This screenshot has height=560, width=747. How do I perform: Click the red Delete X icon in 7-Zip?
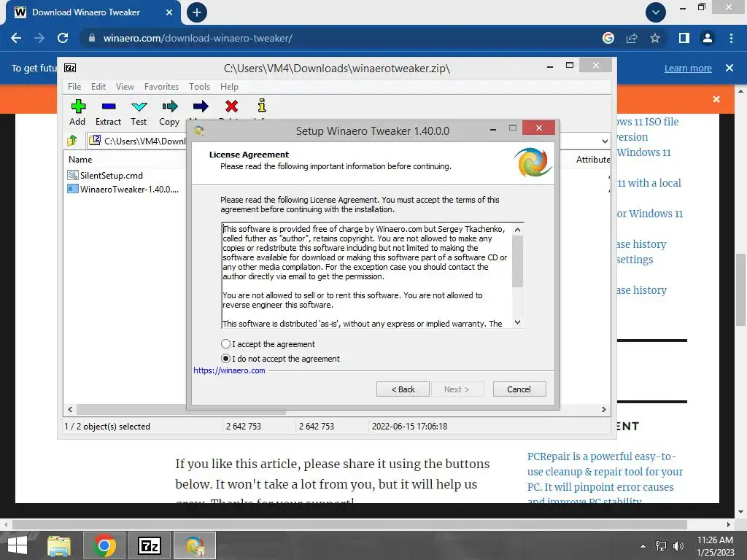click(231, 106)
